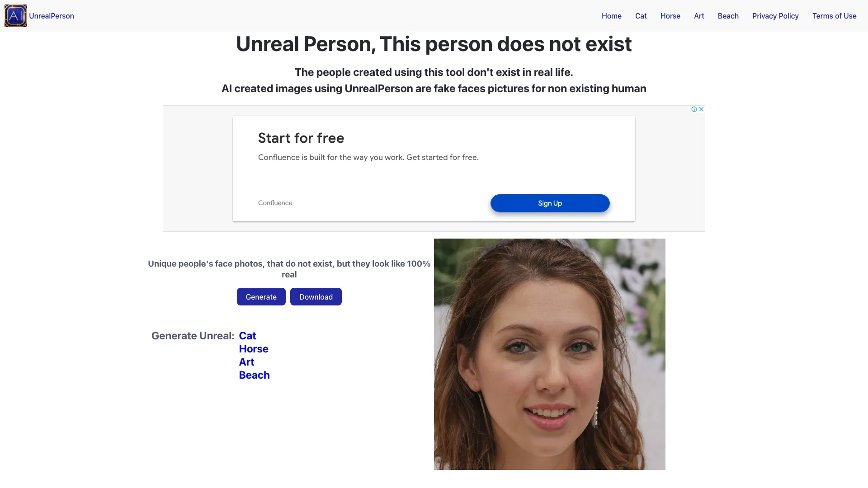Click Generate unreal Cat link
Screen dimensions: 868x488
(x=247, y=335)
